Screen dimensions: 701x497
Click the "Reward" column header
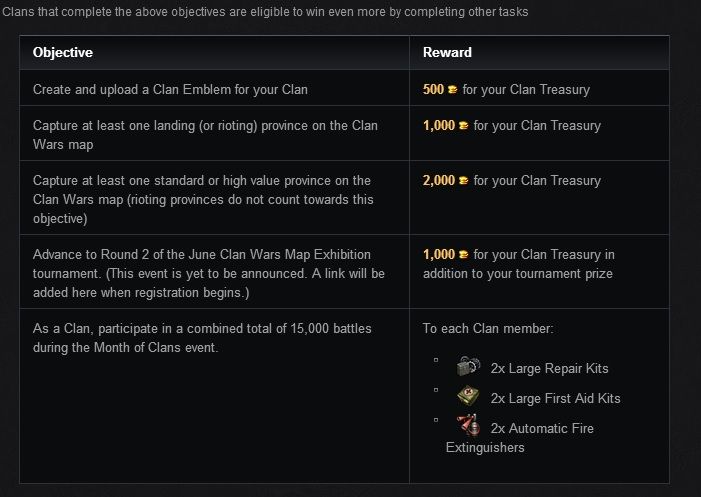447,52
